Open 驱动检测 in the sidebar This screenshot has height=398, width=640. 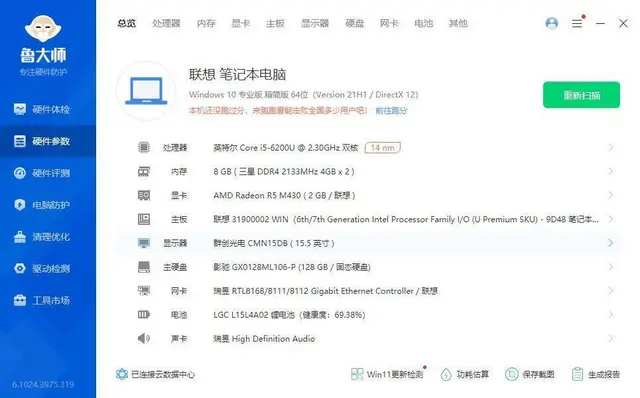48,269
